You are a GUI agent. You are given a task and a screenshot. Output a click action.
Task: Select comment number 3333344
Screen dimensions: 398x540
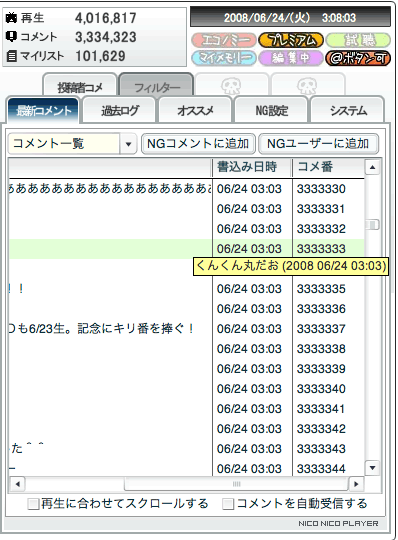coord(321,469)
